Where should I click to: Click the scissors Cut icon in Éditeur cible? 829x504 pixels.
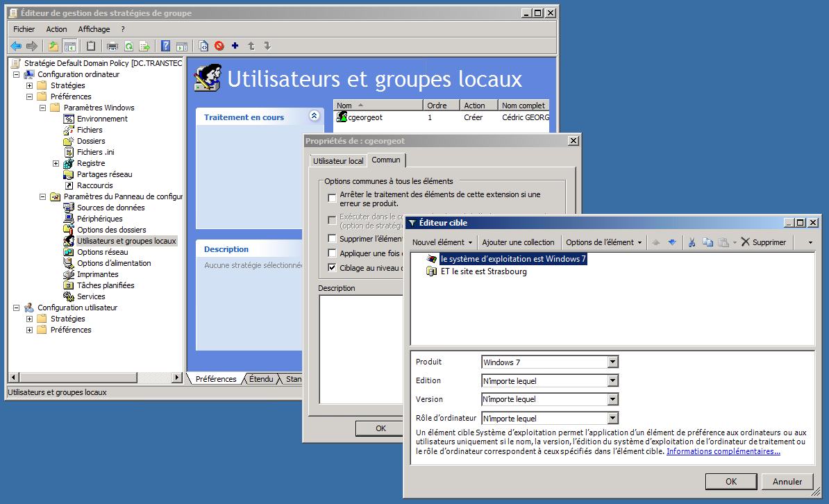click(x=692, y=242)
